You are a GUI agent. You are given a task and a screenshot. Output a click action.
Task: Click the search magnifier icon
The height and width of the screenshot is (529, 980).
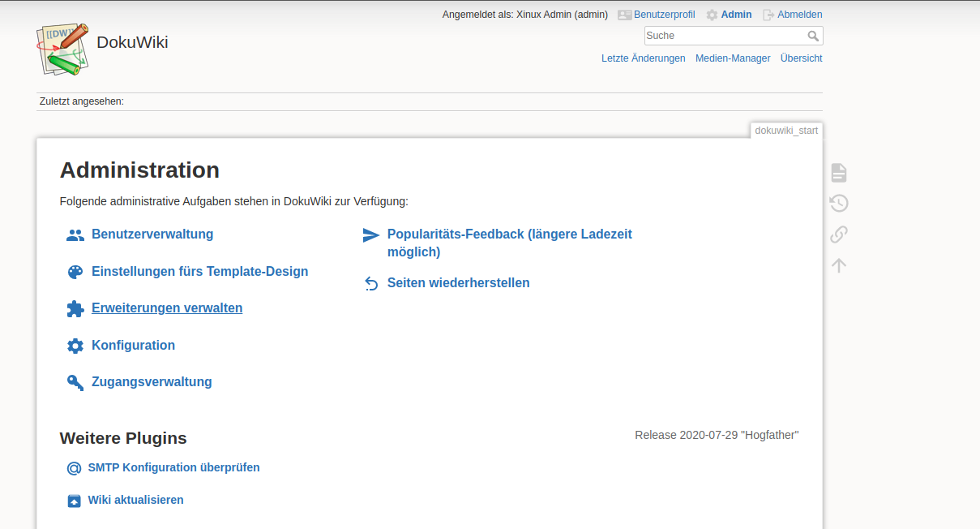(813, 36)
